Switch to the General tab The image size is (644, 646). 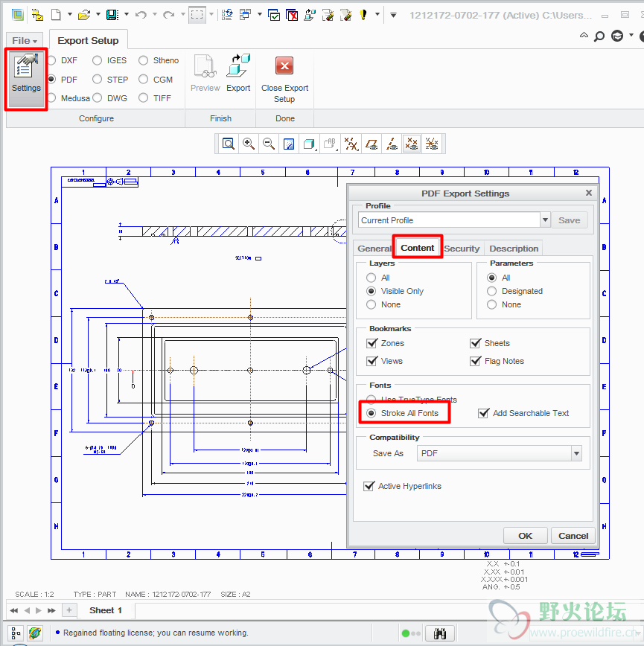coord(374,249)
